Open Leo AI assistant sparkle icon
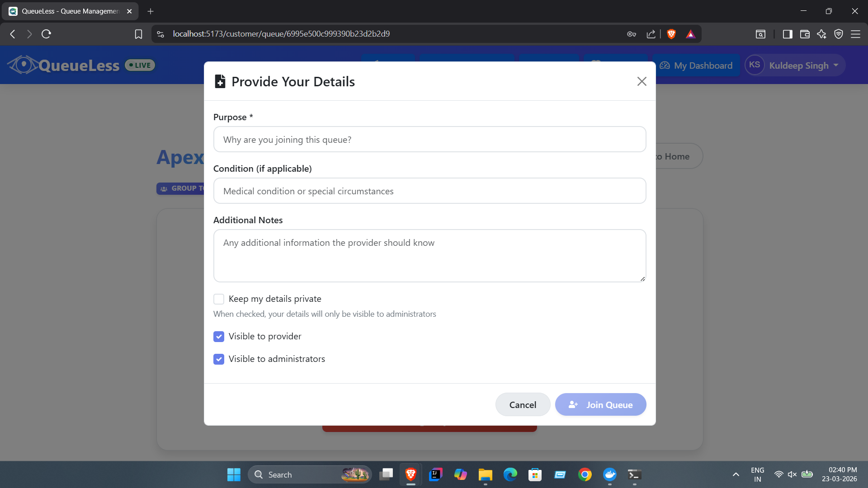The image size is (868, 488). click(821, 34)
